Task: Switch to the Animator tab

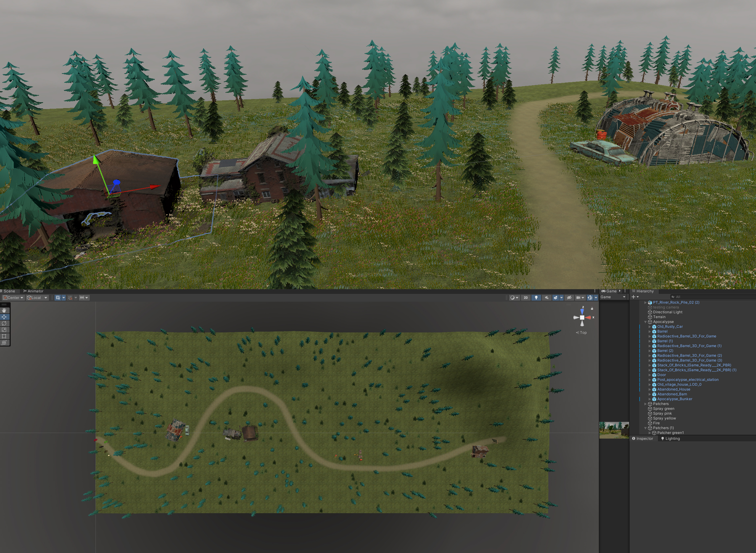Action: (33, 291)
